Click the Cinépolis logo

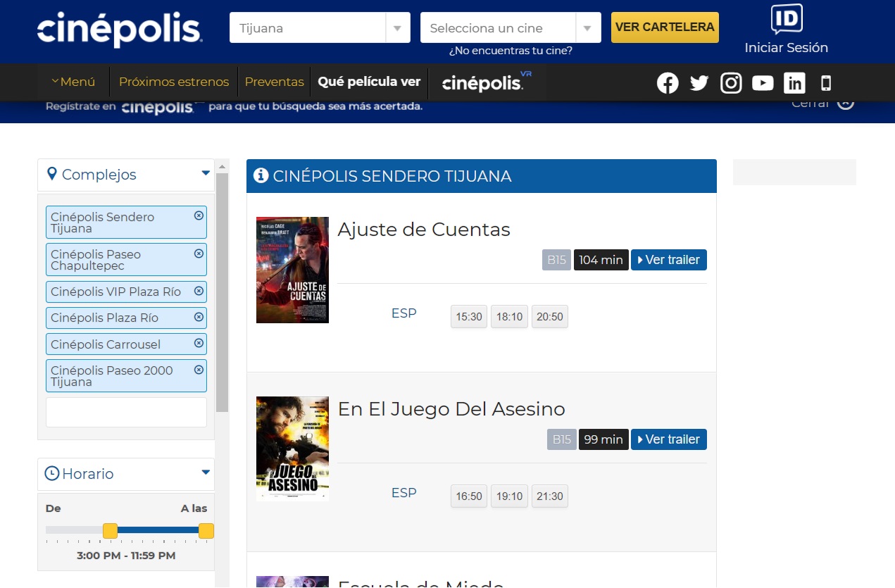(119, 29)
